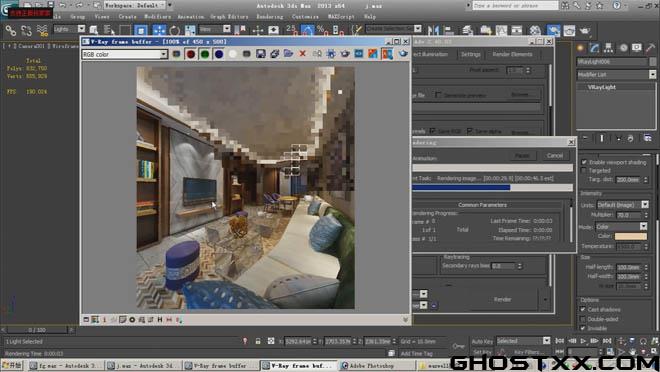The height and width of the screenshot is (372, 660).
Task: Toggle Enable viewport shading checkbox
Action: click(584, 162)
